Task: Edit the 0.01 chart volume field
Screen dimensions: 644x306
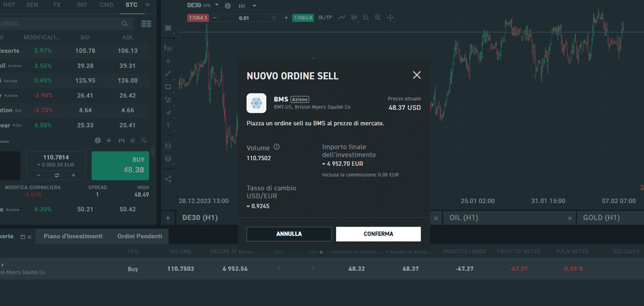Action: click(244, 18)
